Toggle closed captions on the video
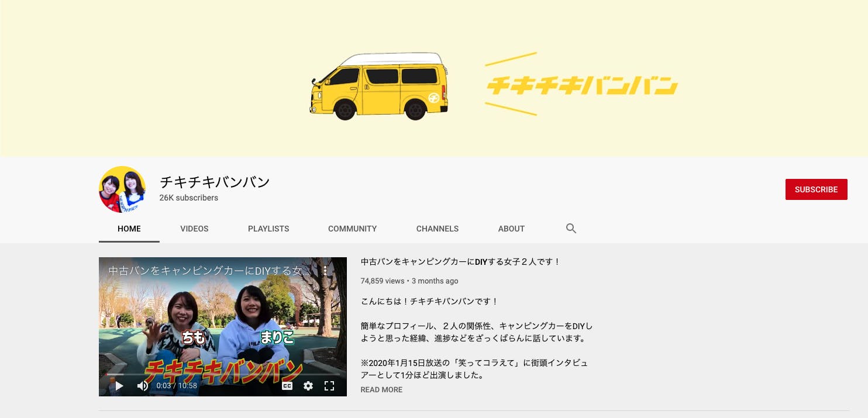868x418 pixels. tap(287, 386)
